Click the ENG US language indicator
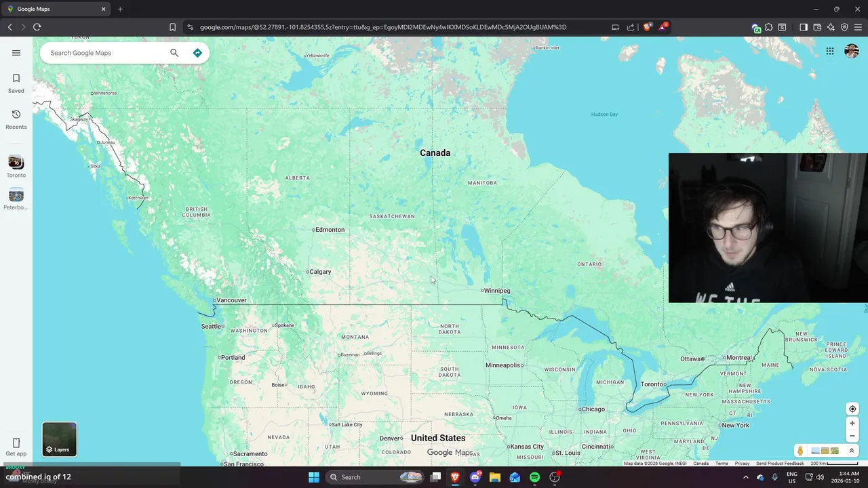The height and width of the screenshot is (488, 868). [791, 477]
